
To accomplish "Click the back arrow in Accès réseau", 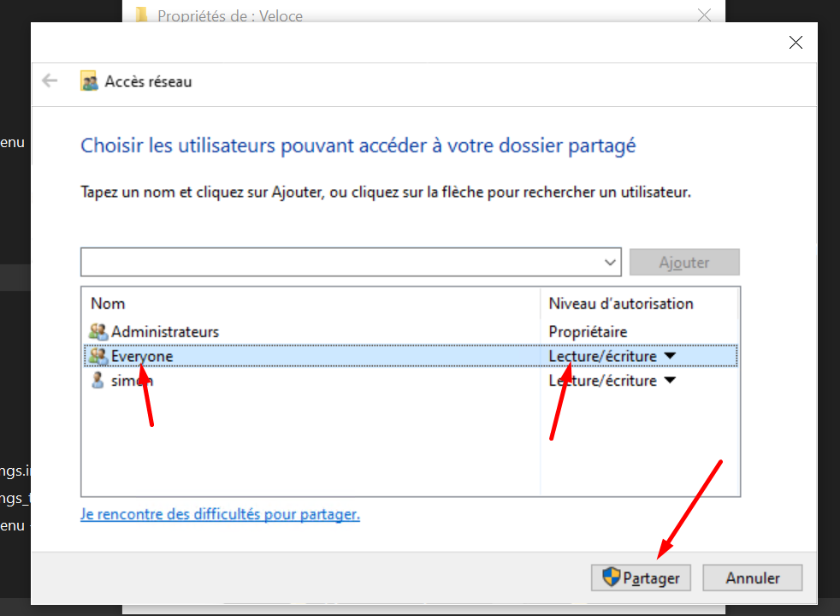I will 50,81.
